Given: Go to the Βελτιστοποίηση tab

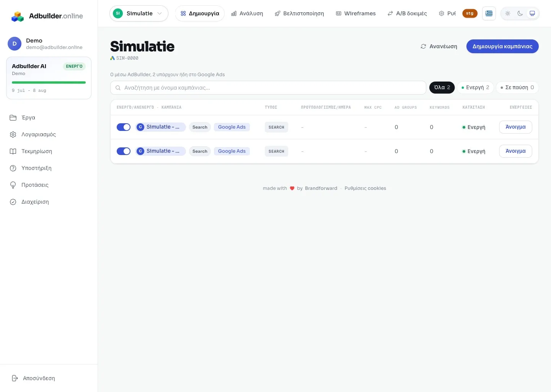Looking at the screenshot, I should (x=299, y=13).
